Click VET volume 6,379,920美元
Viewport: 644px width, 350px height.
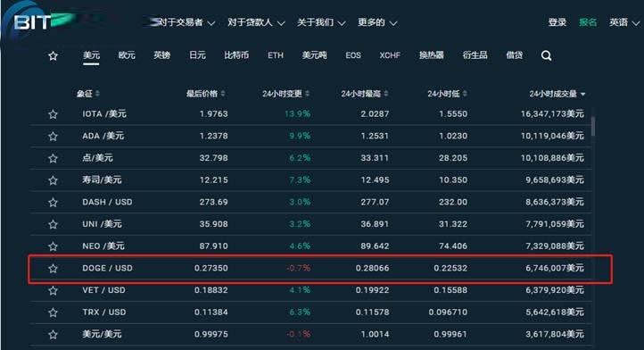click(x=555, y=290)
